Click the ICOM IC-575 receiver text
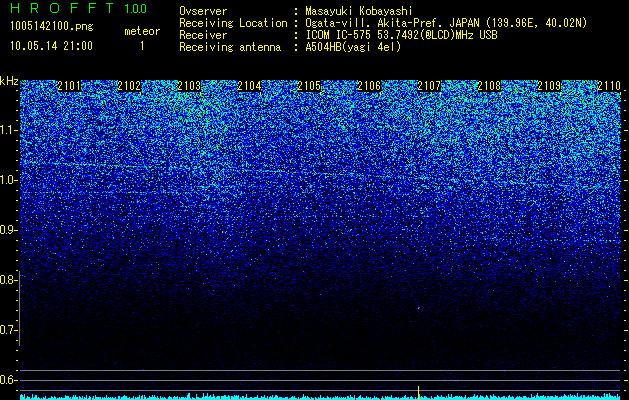Image resolution: width=629 pixels, height=400 pixels. point(401,35)
